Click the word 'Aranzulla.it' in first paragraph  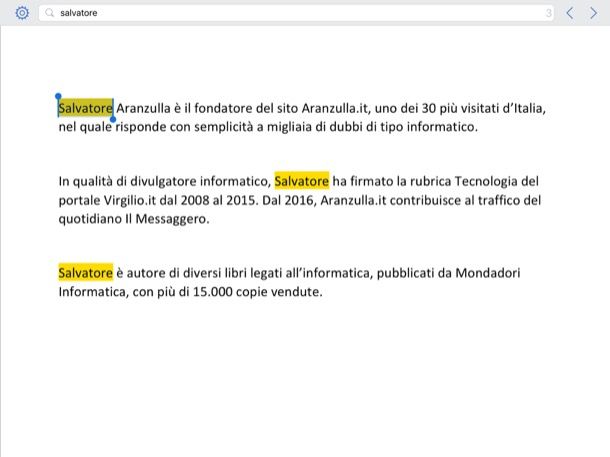336,108
